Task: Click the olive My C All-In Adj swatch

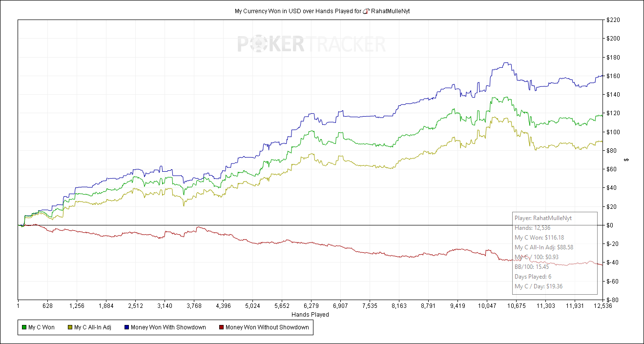Action: coord(70,327)
